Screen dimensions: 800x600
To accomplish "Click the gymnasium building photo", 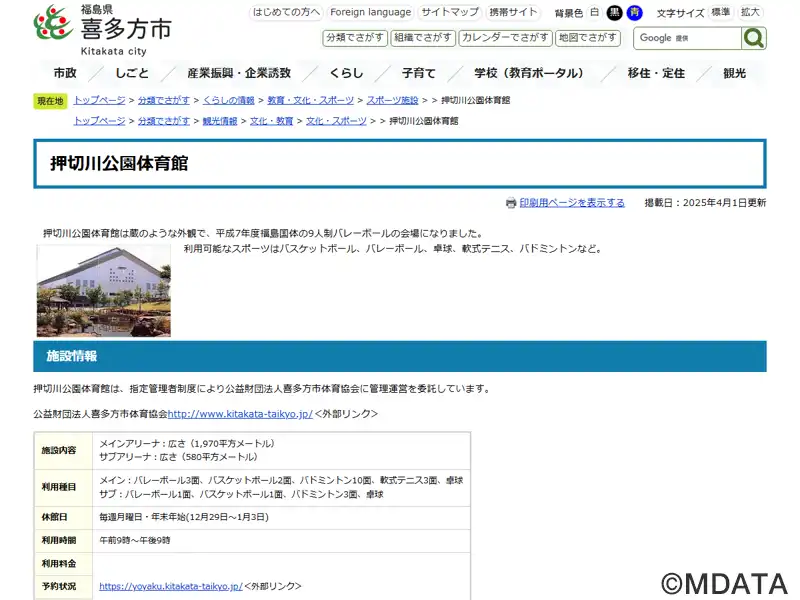I will 104,291.
